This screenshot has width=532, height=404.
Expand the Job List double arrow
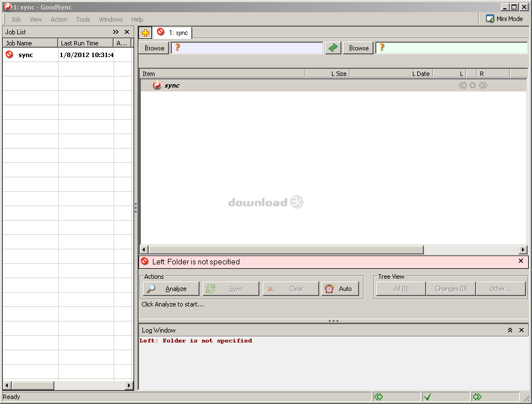[116, 32]
